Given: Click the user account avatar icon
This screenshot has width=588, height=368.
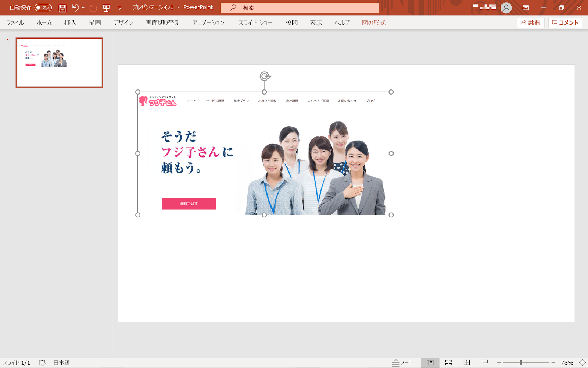Looking at the screenshot, I should (x=506, y=8).
